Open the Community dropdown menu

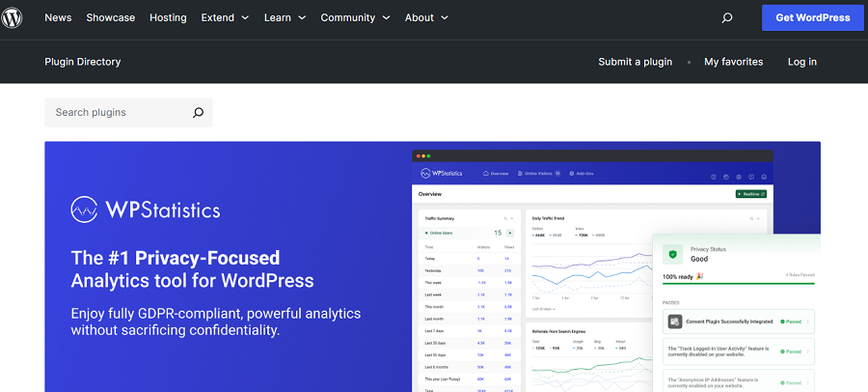[x=355, y=17]
